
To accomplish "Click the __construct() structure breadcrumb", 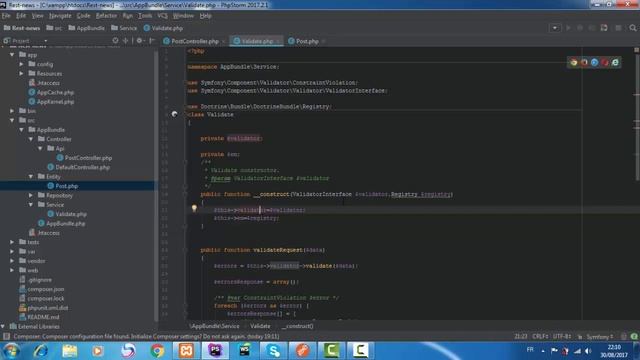I will (x=299, y=326).
